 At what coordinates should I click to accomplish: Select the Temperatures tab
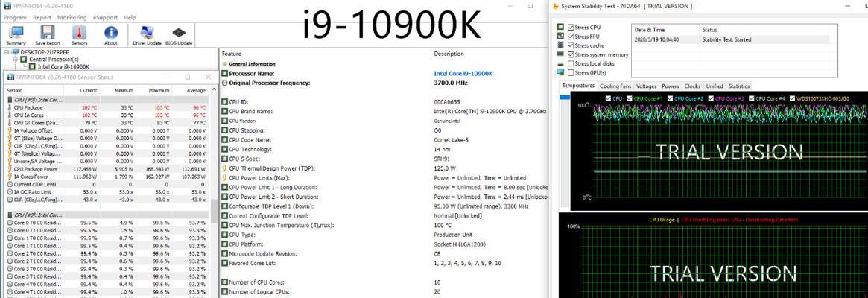(x=578, y=86)
